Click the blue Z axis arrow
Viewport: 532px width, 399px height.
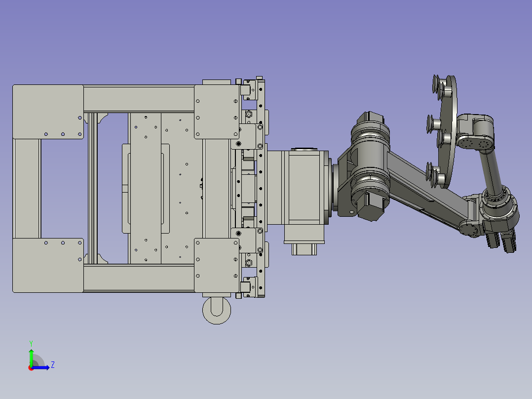[x=40, y=367]
